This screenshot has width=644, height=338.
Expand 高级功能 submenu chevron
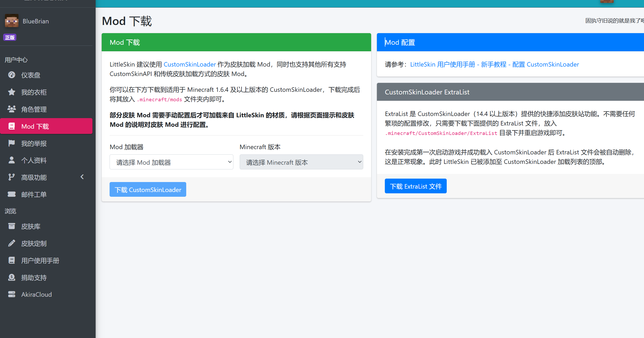[82, 177]
